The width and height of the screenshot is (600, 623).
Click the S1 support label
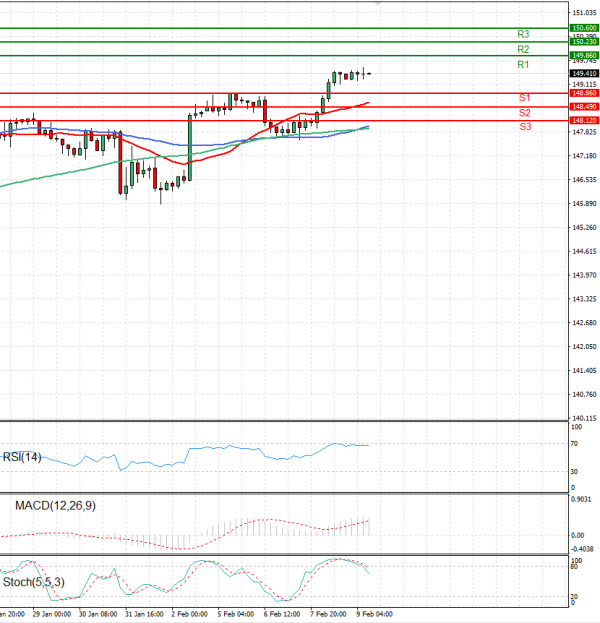[524, 98]
